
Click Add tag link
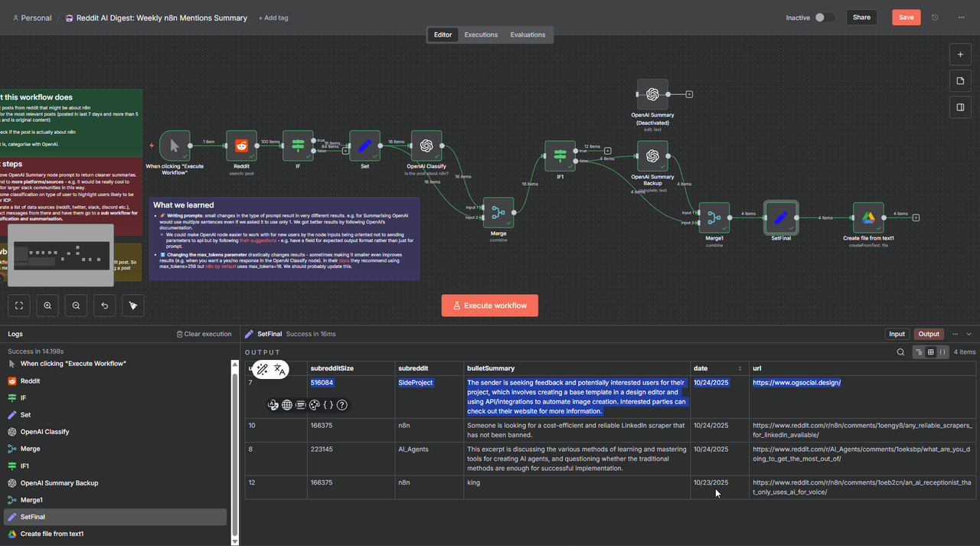coord(273,18)
